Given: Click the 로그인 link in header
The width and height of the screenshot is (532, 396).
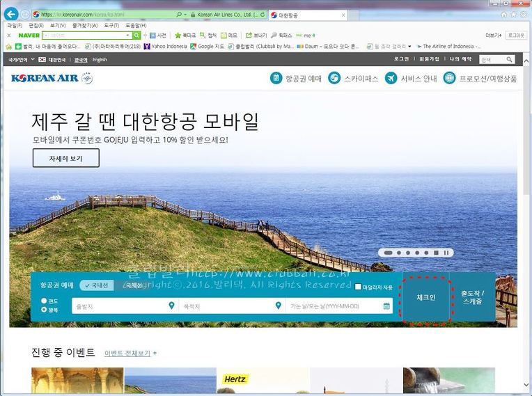Looking at the screenshot, I should pos(401,59).
